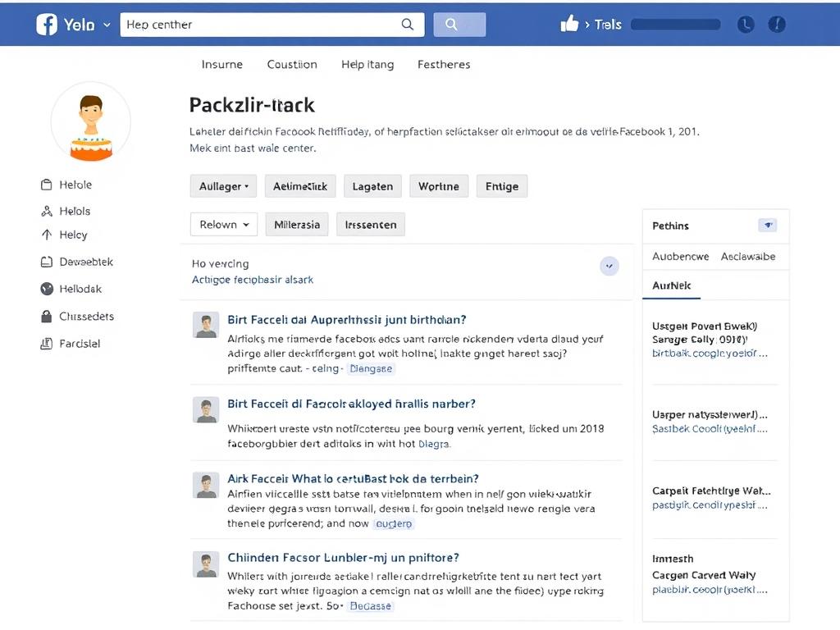Expand the Relown dropdown menu
The width and height of the screenshot is (840, 630).
[x=223, y=224]
